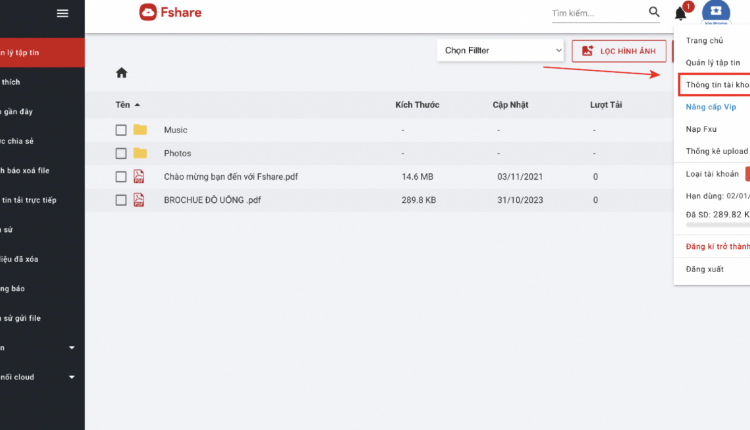Click the sort arrow next to Tên
This screenshot has width=750, height=430.
pos(137,105)
